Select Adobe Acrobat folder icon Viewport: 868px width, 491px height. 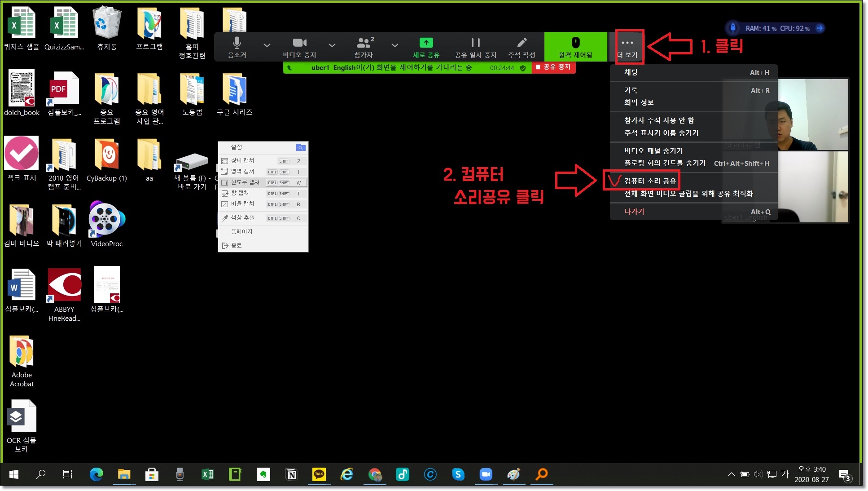click(22, 362)
